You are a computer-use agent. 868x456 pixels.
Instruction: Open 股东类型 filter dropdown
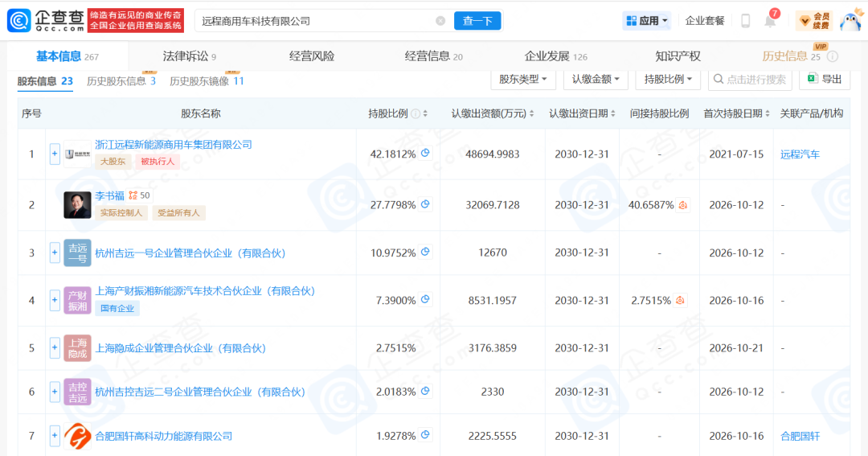click(x=522, y=80)
